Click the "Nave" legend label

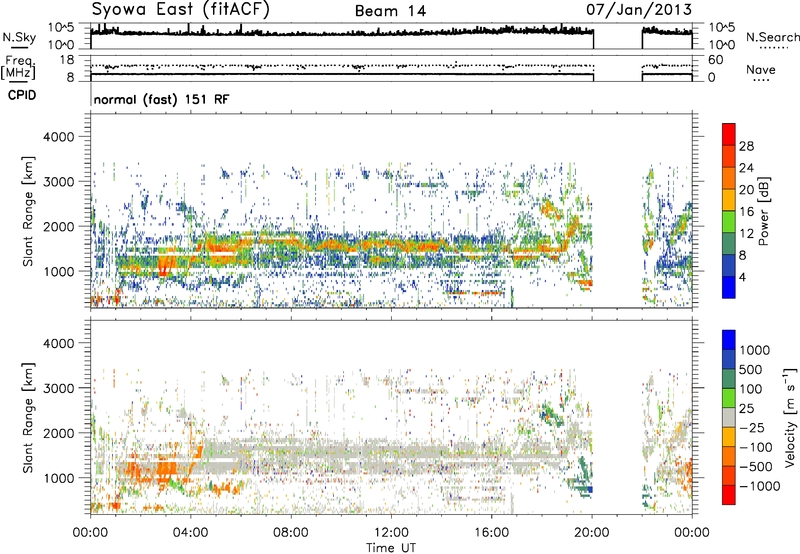click(761, 69)
